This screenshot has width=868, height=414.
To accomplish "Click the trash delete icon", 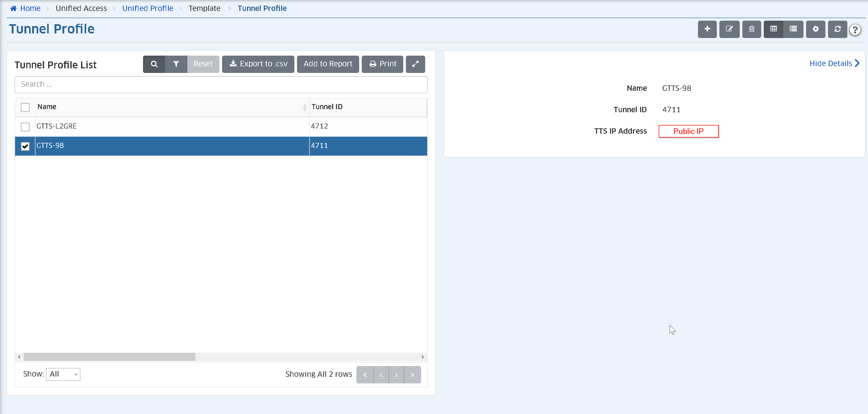I will pos(752,29).
